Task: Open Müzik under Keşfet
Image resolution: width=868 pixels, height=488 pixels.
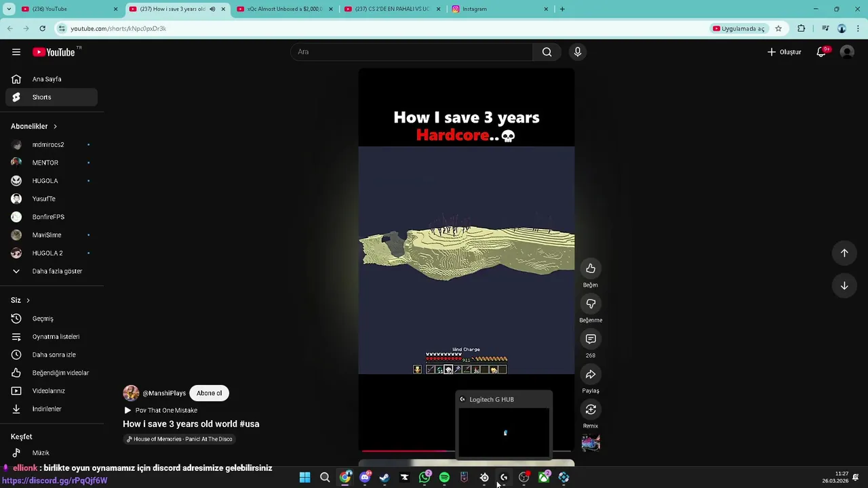Action: 52,453
